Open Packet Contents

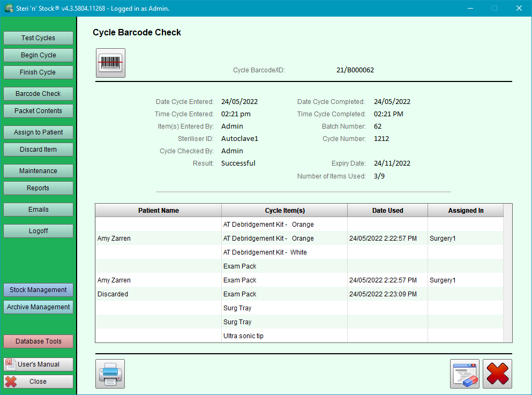[x=39, y=111]
